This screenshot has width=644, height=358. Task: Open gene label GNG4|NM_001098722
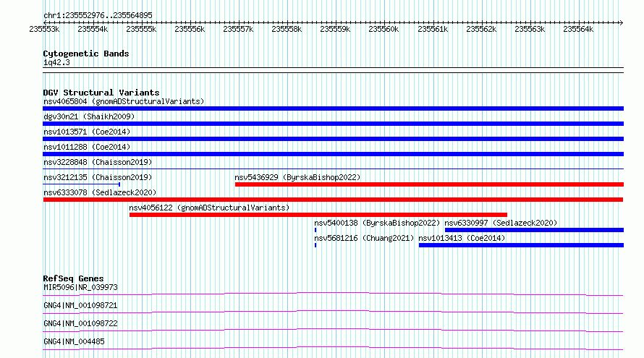(80, 323)
